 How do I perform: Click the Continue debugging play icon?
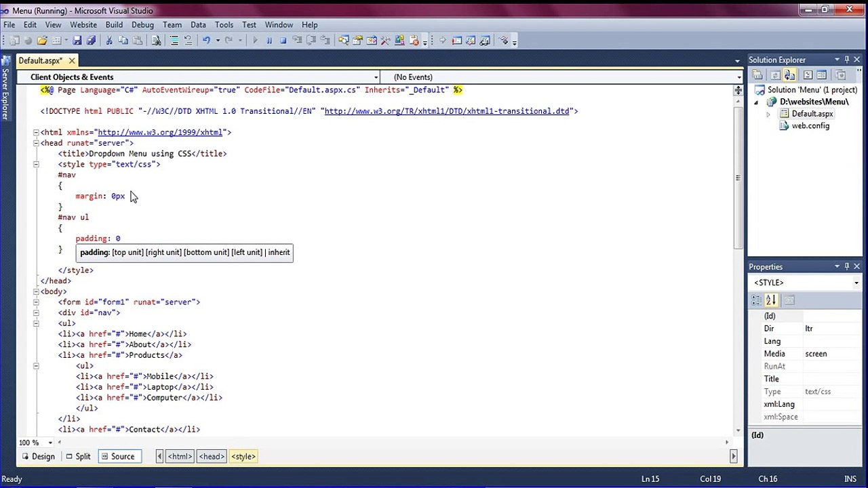pos(256,41)
